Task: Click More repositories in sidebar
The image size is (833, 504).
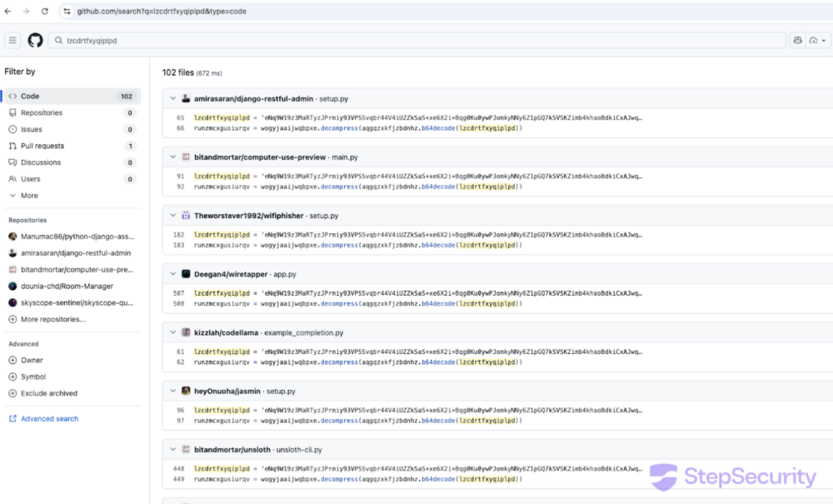Action: 52,319
